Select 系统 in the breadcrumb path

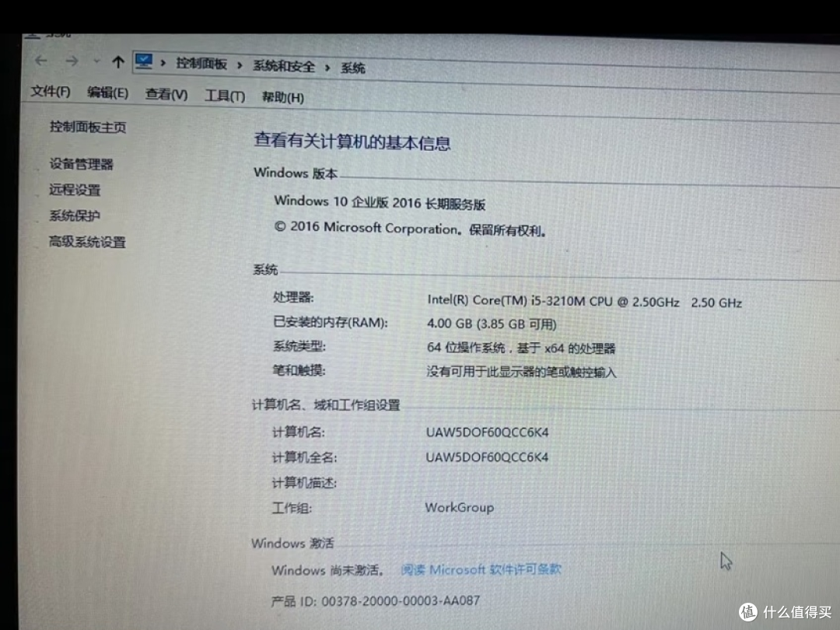click(x=353, y=68)
